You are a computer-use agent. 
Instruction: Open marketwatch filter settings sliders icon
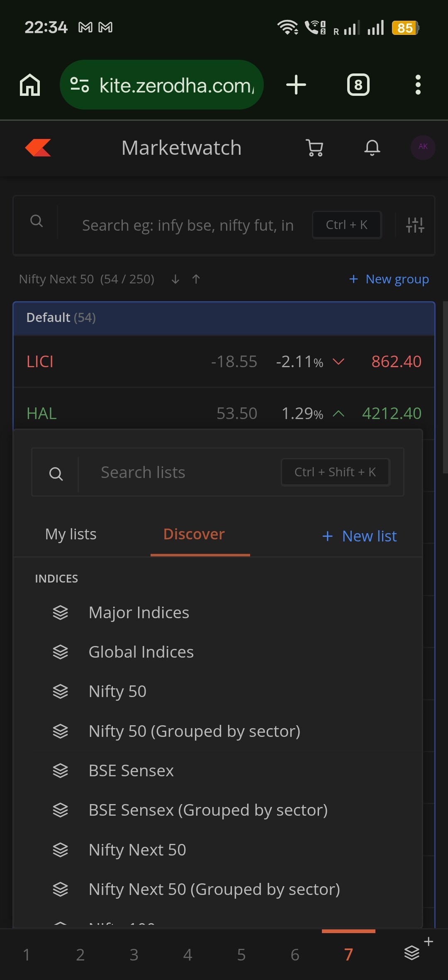tap(415, 225)
